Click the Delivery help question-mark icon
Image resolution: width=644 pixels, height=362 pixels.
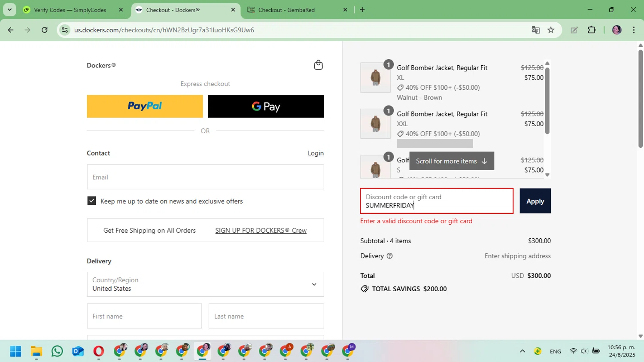[x=389, y=256]
